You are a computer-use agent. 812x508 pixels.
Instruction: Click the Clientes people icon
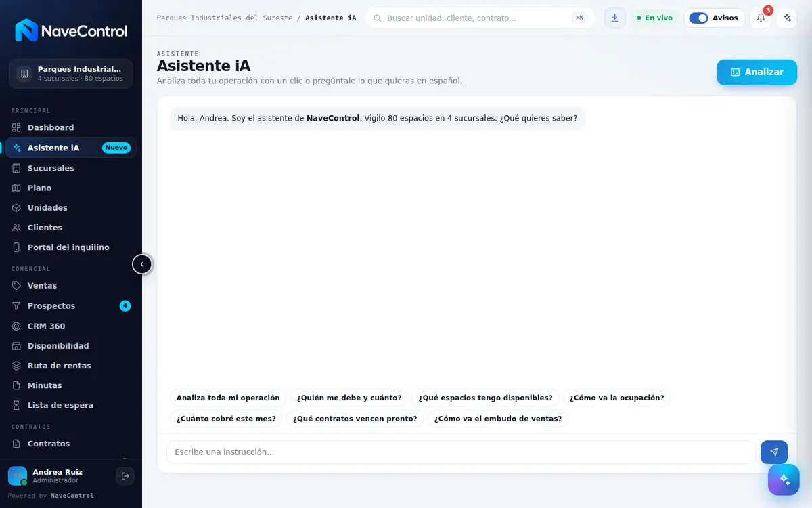click(x=17, y=228)
